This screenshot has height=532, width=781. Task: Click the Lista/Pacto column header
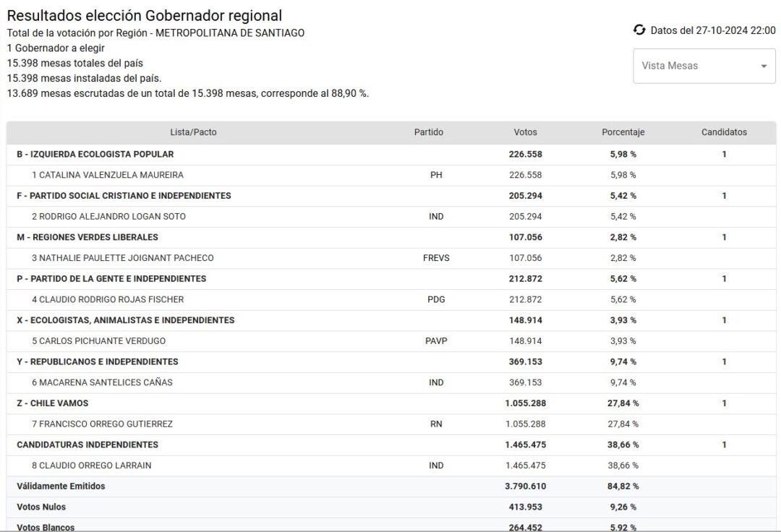tap(193, 132)
